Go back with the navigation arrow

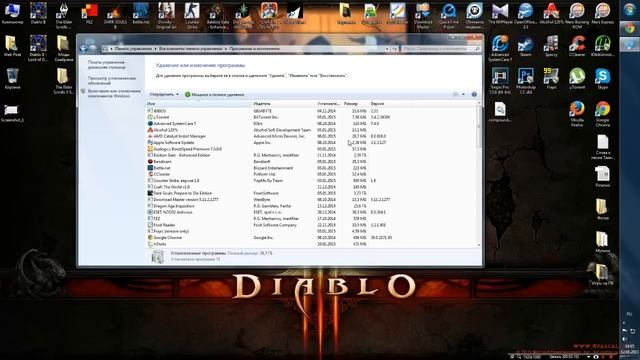coord(84,48)
